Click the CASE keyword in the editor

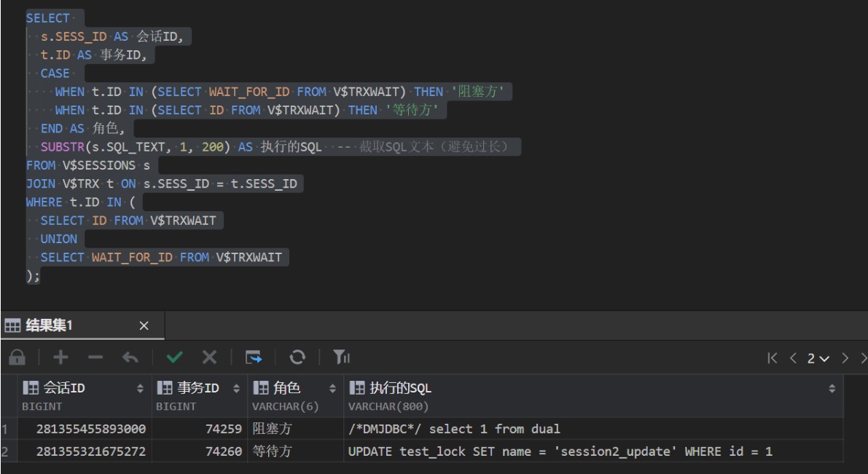click(55, 74)
